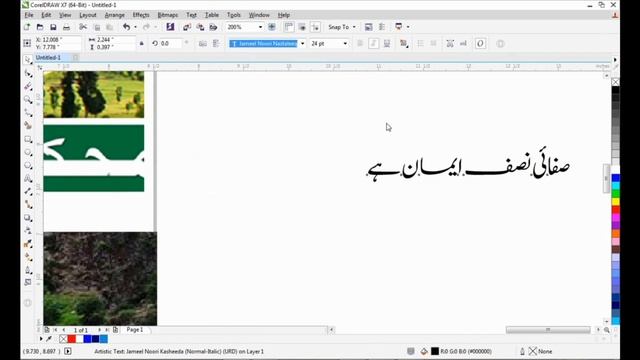Open the Arrange menu
Image resolution: width=640 pixels, height=360 pixels.
tap(115, 15)
